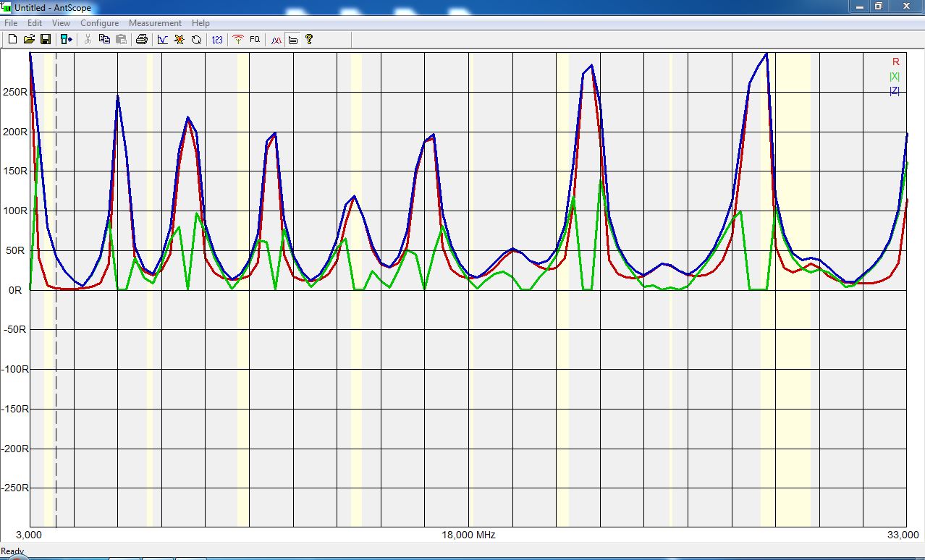The width and height of the screenshot is (925, 560).
Task: Expand the Measurement menu
Action: coord(155,23)
